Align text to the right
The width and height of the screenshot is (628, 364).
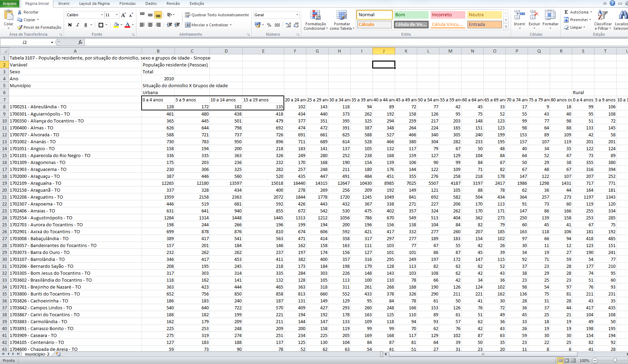(158, 25)
